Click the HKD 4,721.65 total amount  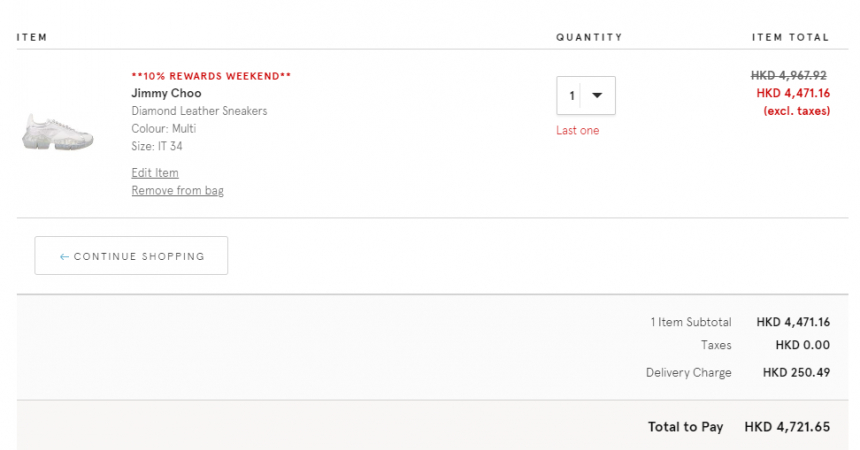click(787, 427)
